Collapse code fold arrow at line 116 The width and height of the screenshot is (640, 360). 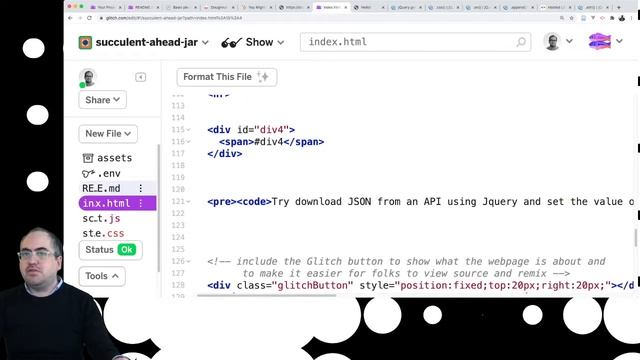click(189, 142)
